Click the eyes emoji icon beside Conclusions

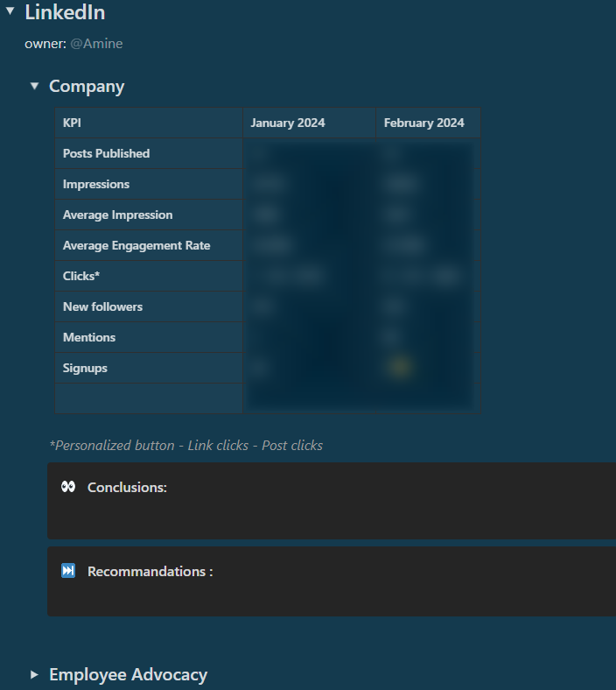(68, 487)
